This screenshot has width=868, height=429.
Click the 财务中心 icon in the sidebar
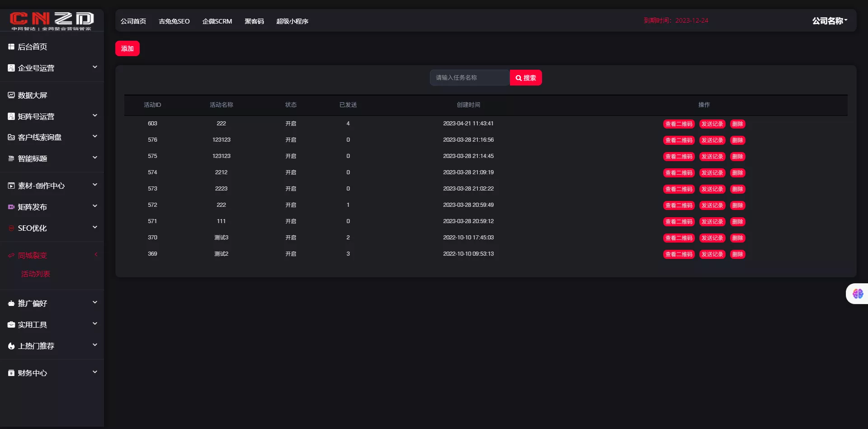pyautogui.click(x=11, y=373)
